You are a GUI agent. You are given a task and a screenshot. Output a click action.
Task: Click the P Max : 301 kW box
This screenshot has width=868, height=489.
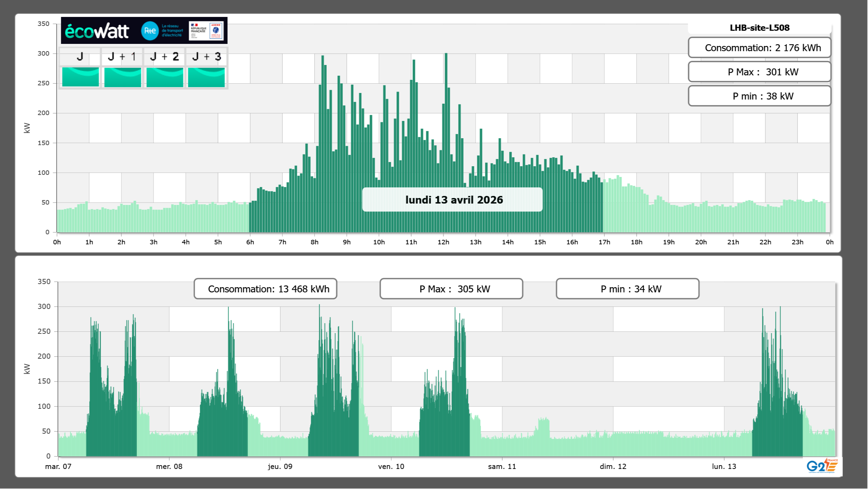pos(759,72)
